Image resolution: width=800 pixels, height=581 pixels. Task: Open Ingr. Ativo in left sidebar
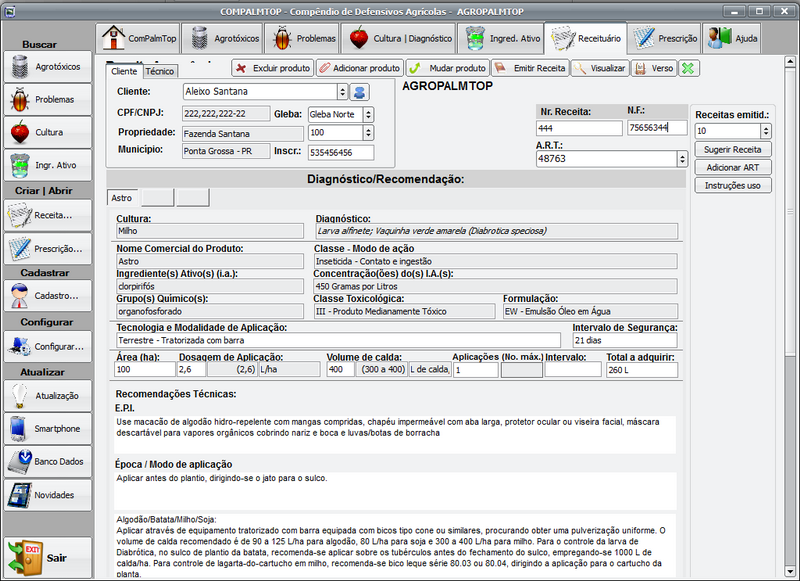coord(47,165)
